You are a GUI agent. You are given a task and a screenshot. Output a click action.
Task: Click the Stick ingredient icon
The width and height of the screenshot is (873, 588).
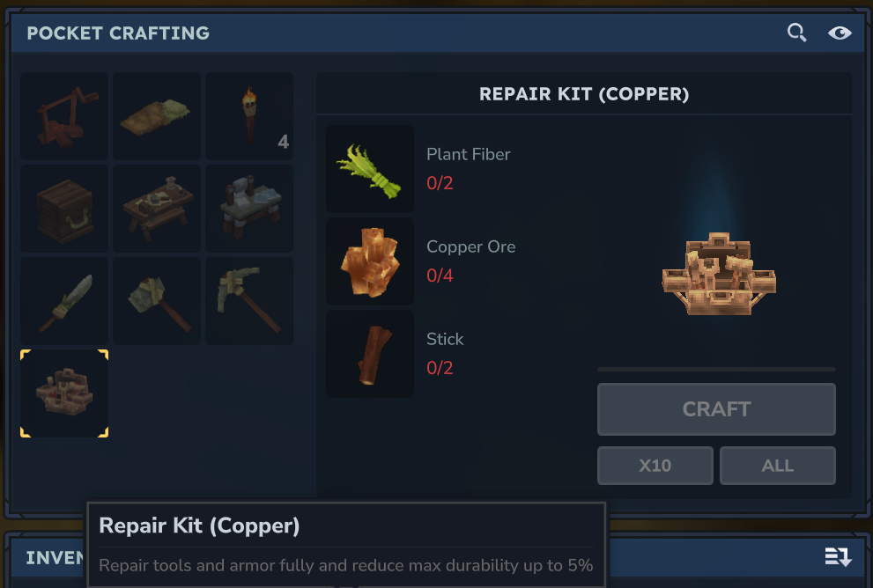coord(370,354)
